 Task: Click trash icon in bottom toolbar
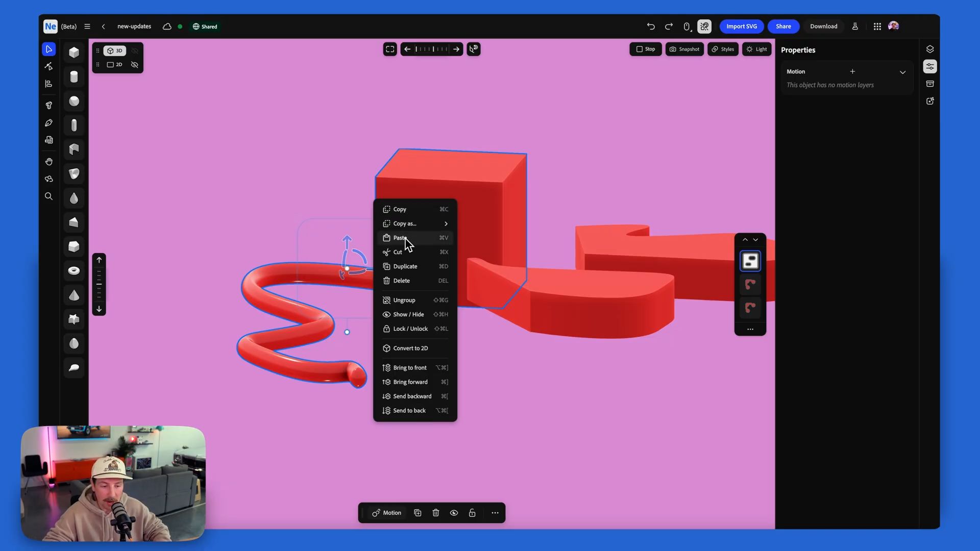[436, 513]
